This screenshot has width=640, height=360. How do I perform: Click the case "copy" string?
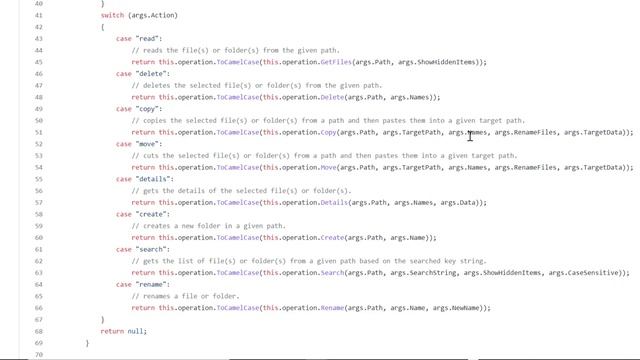(147, 109)
